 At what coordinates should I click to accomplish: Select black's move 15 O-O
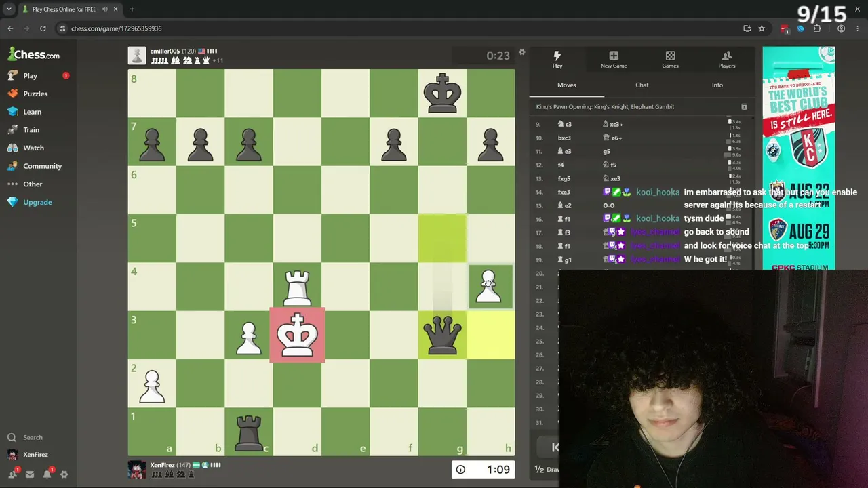point(608,205)
